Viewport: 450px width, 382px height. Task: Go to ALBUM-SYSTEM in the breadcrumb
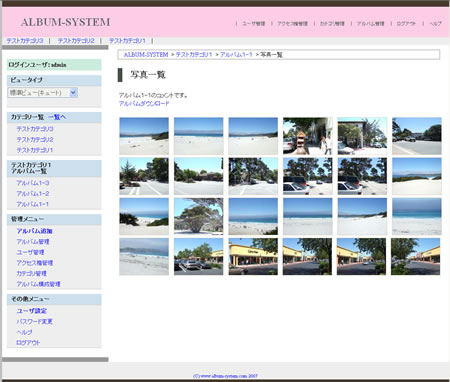[x=146, y=55]
